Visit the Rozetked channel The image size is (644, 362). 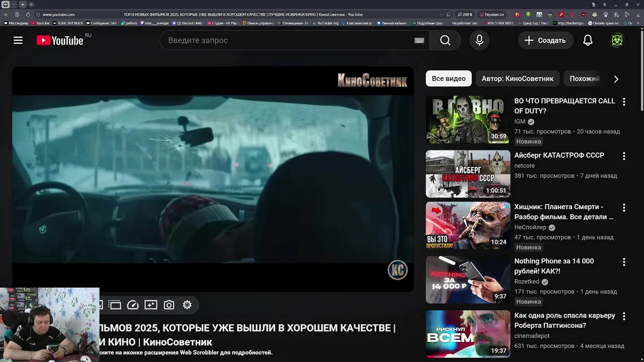[527, 282]
